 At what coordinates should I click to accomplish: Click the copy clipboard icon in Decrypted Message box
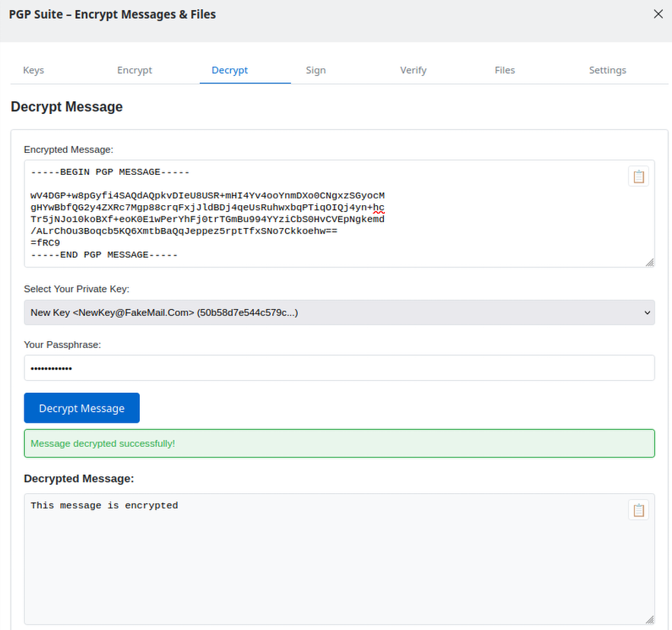(638, 510)
